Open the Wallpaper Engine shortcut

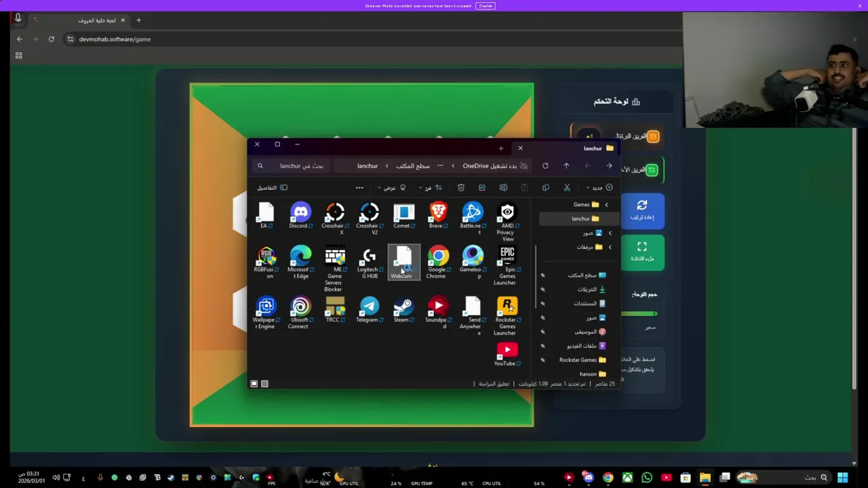tap(265, 313)
